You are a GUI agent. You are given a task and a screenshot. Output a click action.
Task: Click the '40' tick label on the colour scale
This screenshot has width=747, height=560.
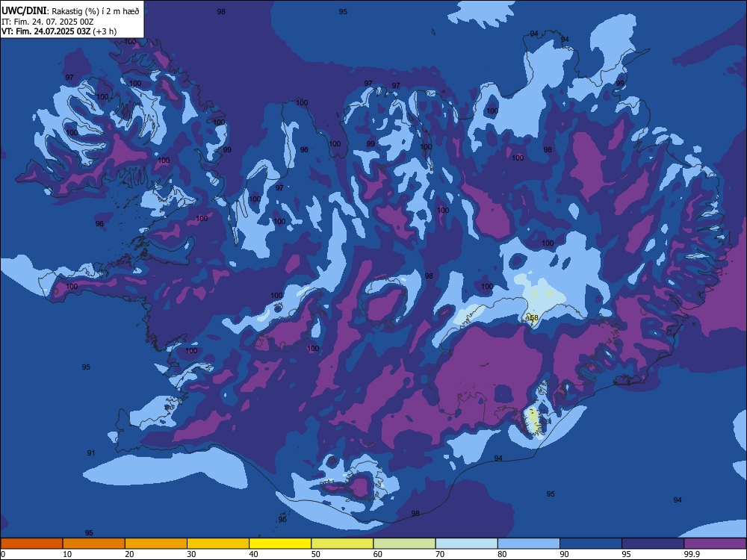coord(253,554)
